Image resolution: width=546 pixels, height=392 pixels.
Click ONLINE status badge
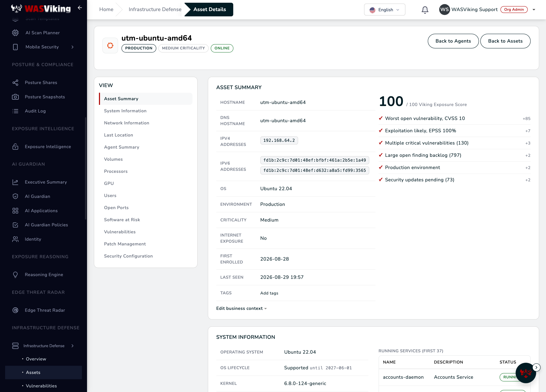pos(222,48)
